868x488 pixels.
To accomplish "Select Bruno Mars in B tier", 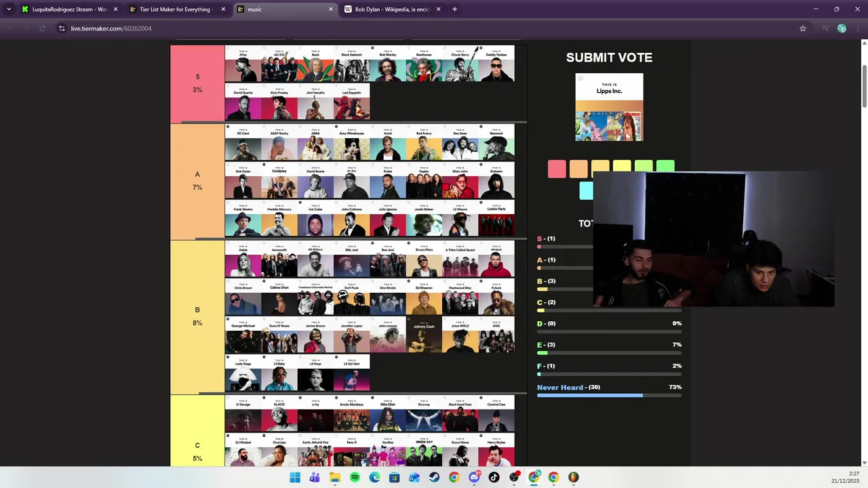I will [424, 259].
